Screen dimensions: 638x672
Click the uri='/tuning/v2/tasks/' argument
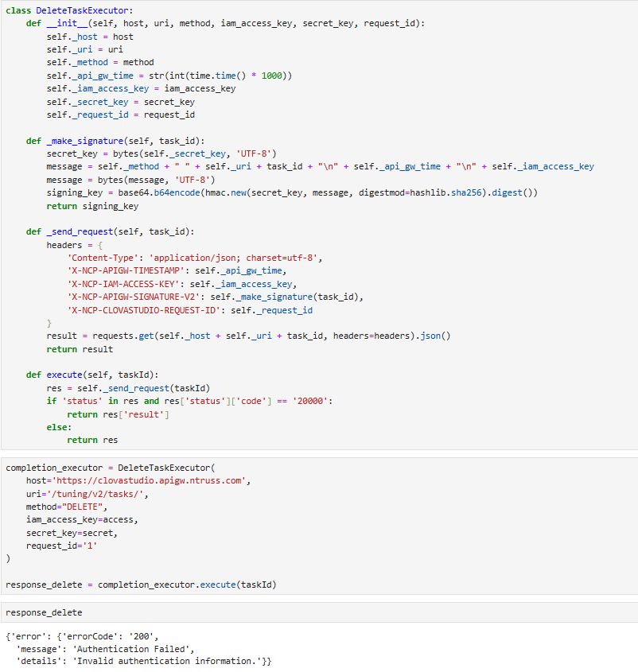click(88, 494)
